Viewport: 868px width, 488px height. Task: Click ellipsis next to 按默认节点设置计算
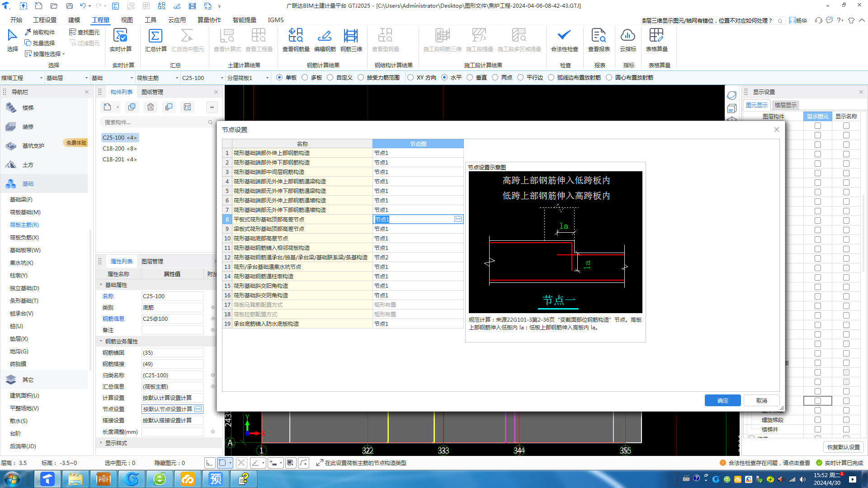(x=198, y=409)
